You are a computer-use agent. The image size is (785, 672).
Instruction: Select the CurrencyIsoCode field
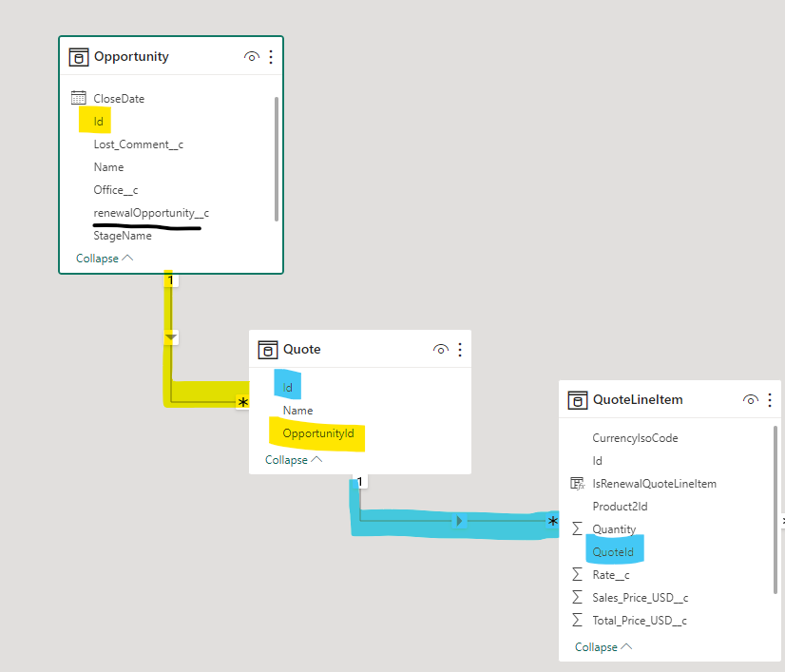tap(635, 438)
